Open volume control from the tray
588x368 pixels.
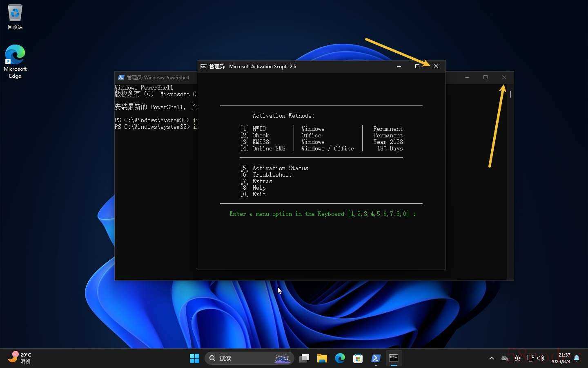pyautogui.click(x=541, y=358)
